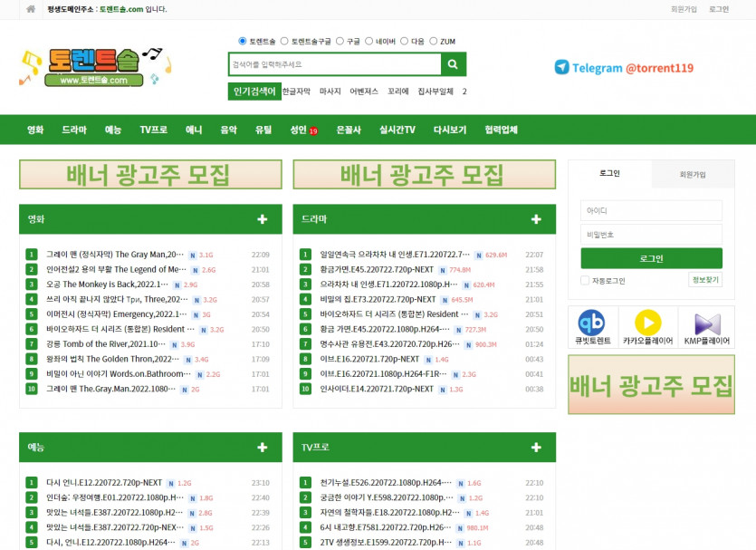Screen dimensions: 756x550
Task: Click the search input field
Action: (335, 64)
